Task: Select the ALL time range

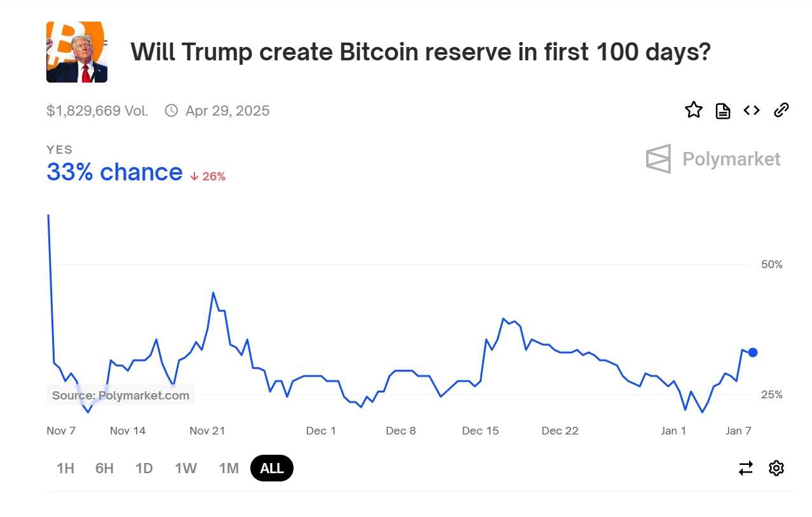Action: tap(272, 468)
